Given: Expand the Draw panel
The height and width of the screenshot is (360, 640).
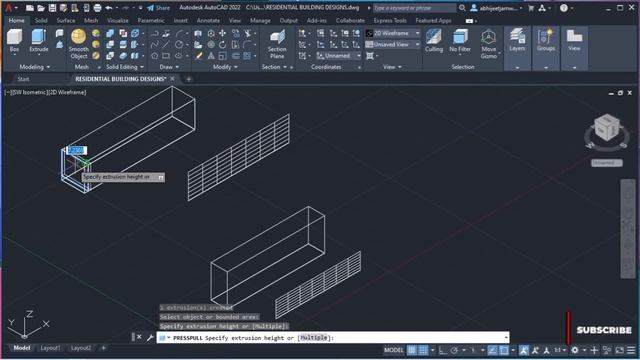Looking at the screenshot, I should click(169, 67).
